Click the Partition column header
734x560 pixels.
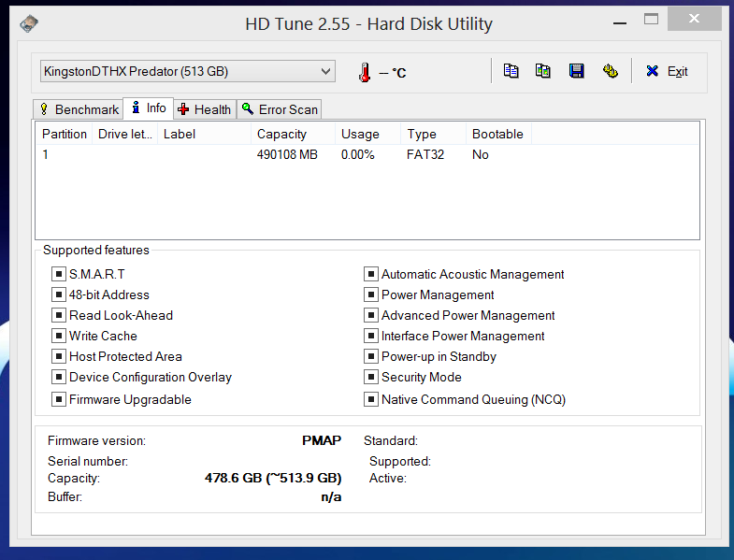coord(64,134)
